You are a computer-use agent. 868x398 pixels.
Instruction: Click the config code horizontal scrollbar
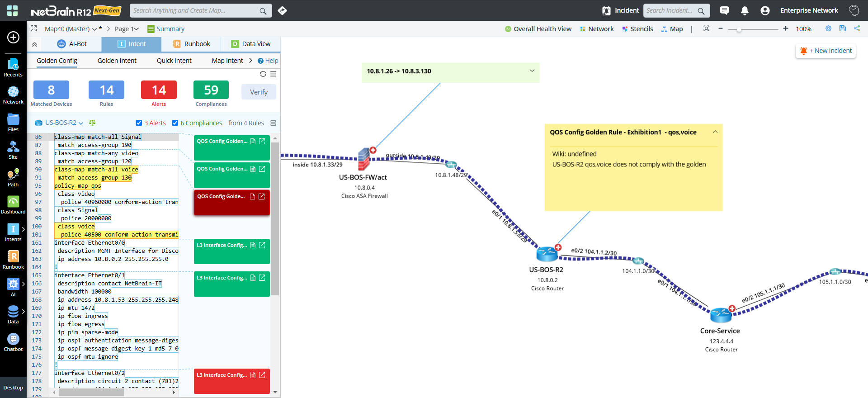(x=91, y=392)
